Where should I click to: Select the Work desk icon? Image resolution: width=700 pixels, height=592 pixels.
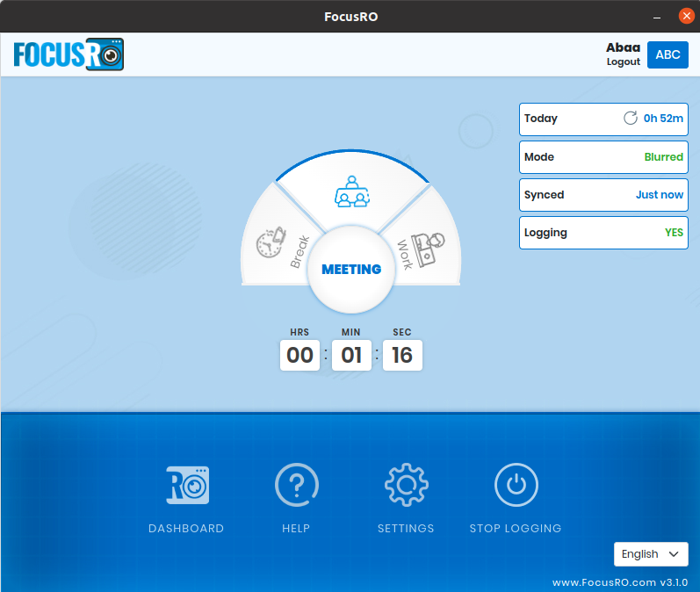tap(428, 249)
